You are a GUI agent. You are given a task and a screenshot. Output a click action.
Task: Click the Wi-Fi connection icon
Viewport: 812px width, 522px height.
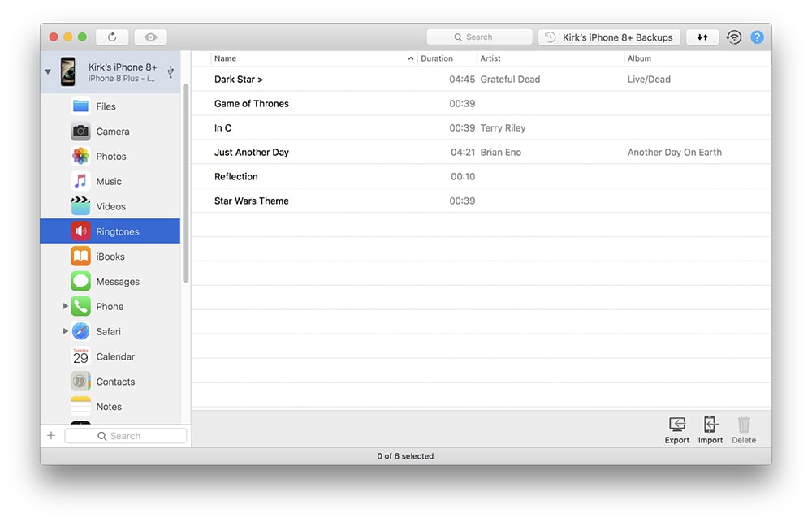click(734, 37)
